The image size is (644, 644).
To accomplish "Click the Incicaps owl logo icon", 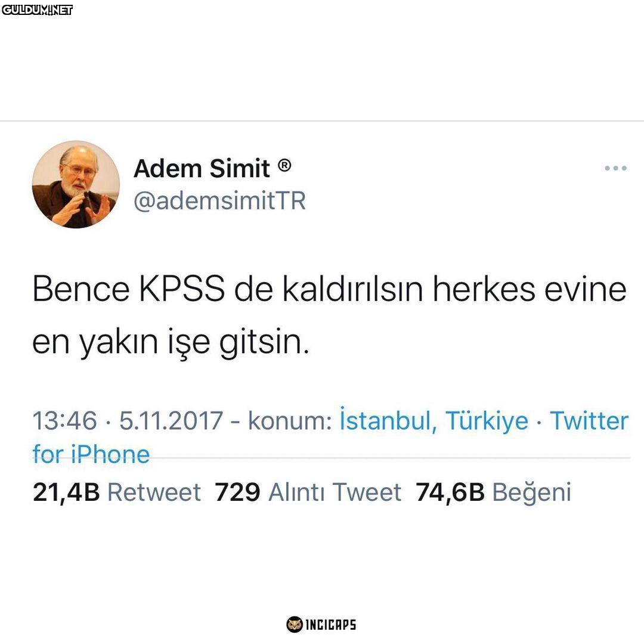I will (x=294, y=624).
